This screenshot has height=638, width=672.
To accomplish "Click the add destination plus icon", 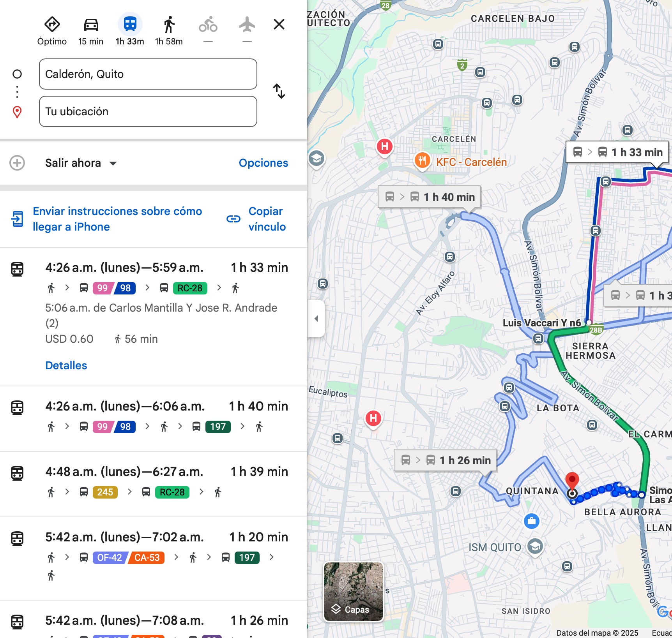I will click(x=17, y=163).
